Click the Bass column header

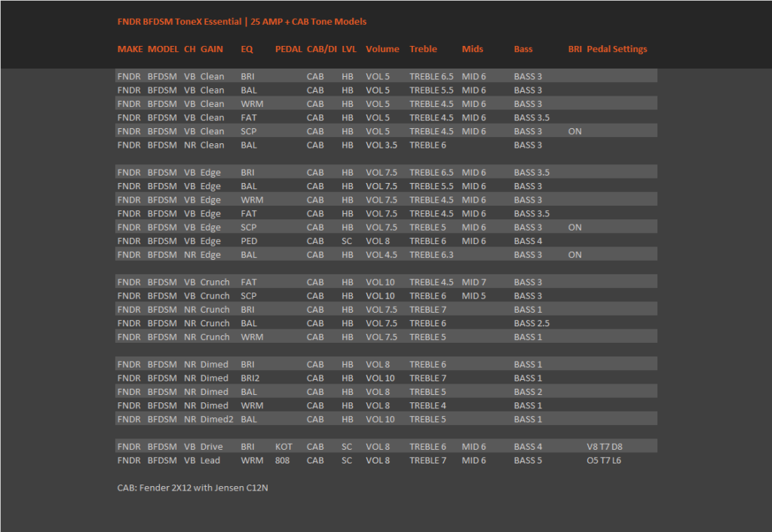pyautogui.click(x=523, y=49)
